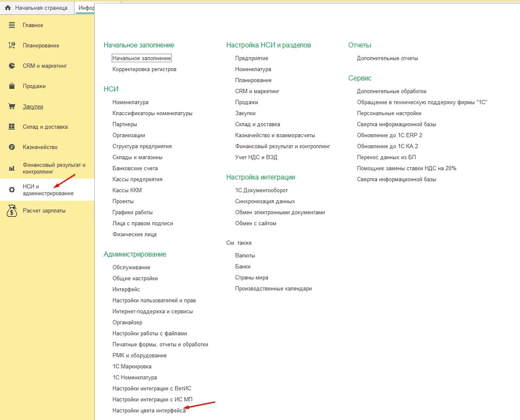Open Корректировка регистров

144,69
